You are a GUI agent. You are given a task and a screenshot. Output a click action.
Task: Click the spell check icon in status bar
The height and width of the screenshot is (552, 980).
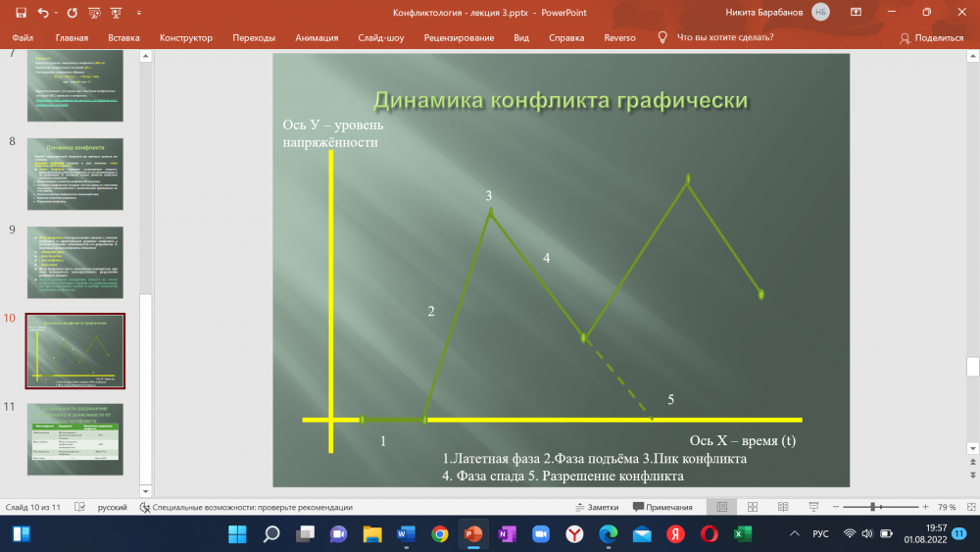80,507
